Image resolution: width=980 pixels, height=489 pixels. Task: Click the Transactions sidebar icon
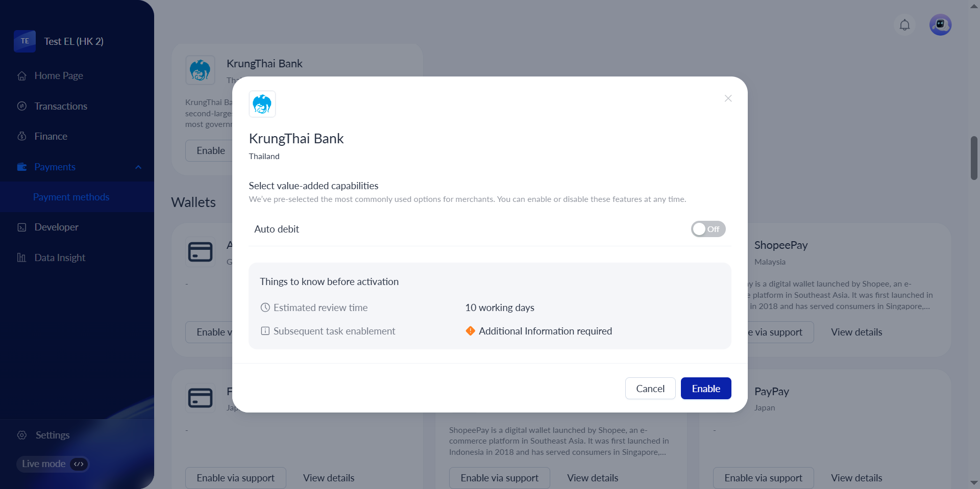pyautogui.click(x=22, y=106)
